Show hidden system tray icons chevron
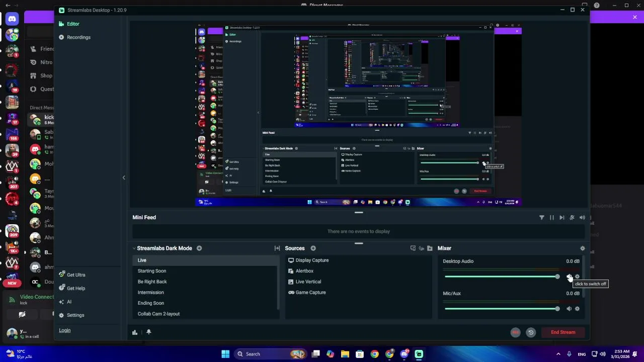Screen dimensions: 644x362 tap(558, 354)
